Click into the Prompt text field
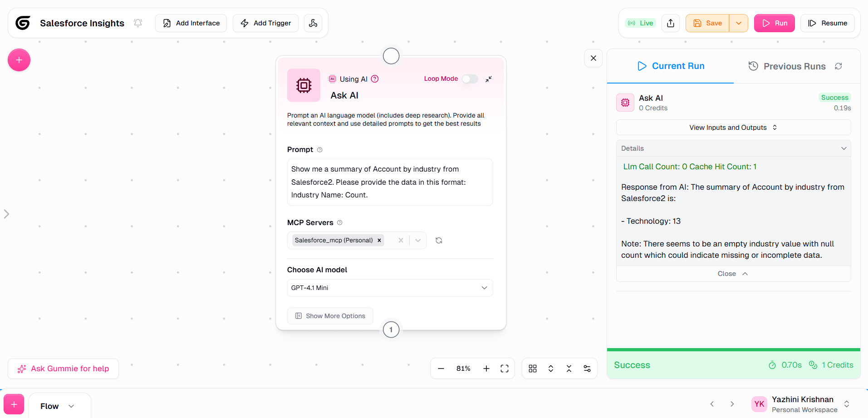Viewport: 868px width, 418px height. click(390, 182)
